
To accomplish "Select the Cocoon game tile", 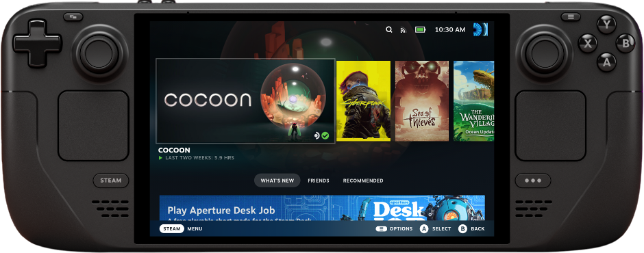I will pyautogui.click(x=245, y=101).
